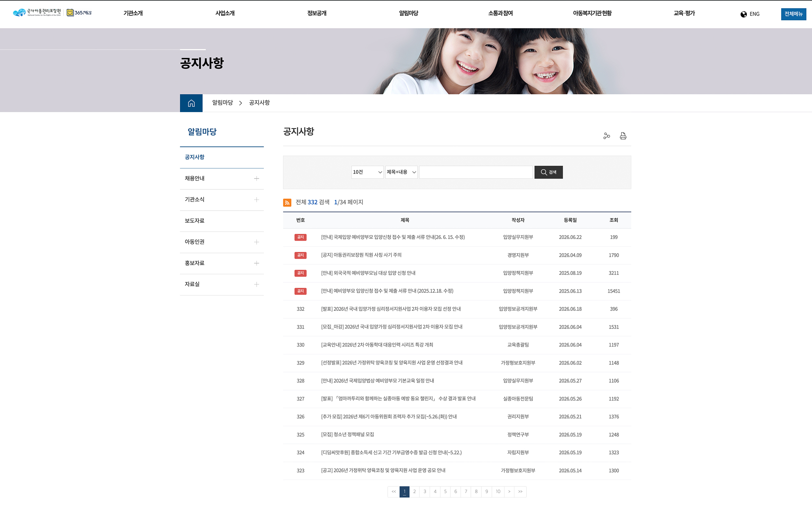The width and height of the screenshot is (812, 511).
Task: Open the 정보공개 top menu
Action: 317,13
